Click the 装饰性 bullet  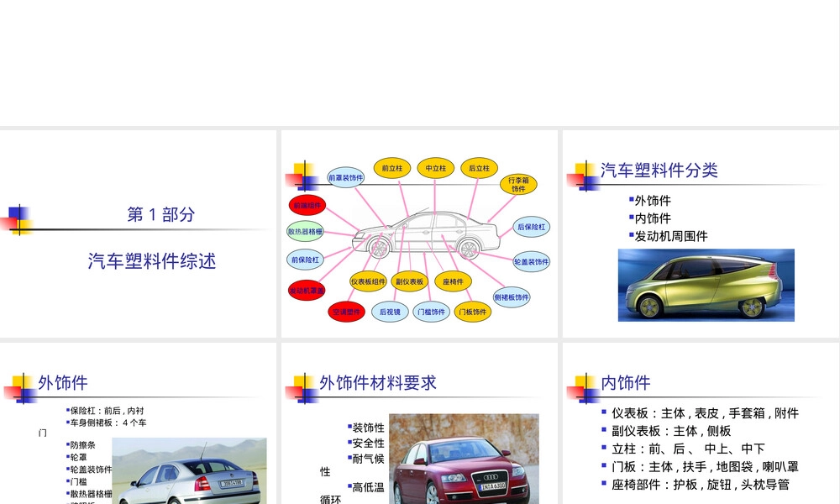[366, 428]
